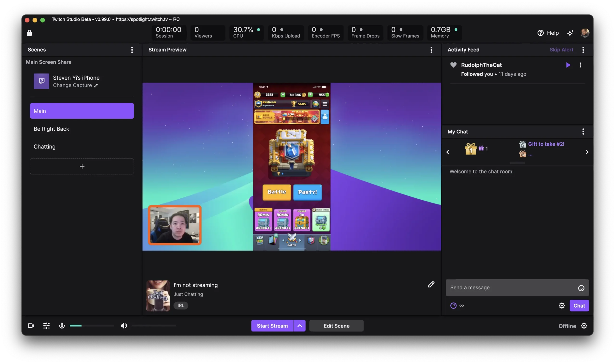Click the Encoder FPS stat
615x364 pixels.
326,33
